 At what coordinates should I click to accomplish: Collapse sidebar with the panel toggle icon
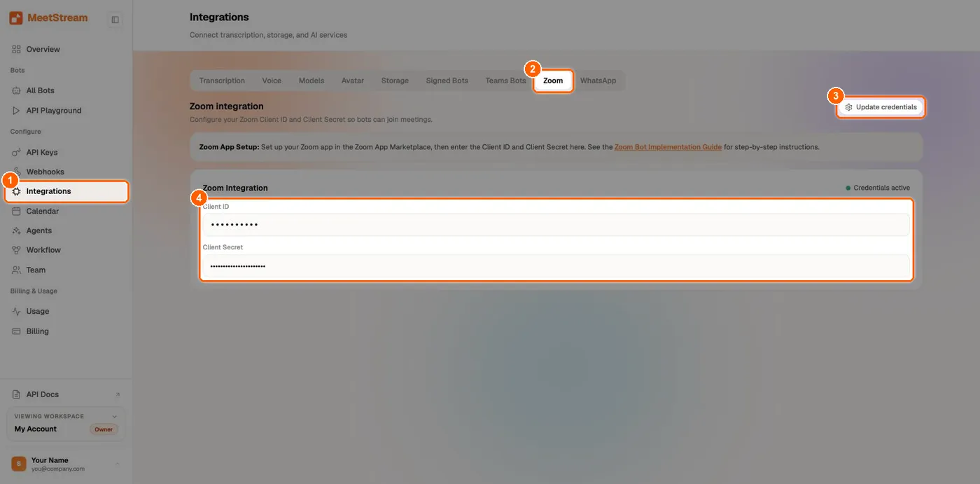click(x=115, y=20)
